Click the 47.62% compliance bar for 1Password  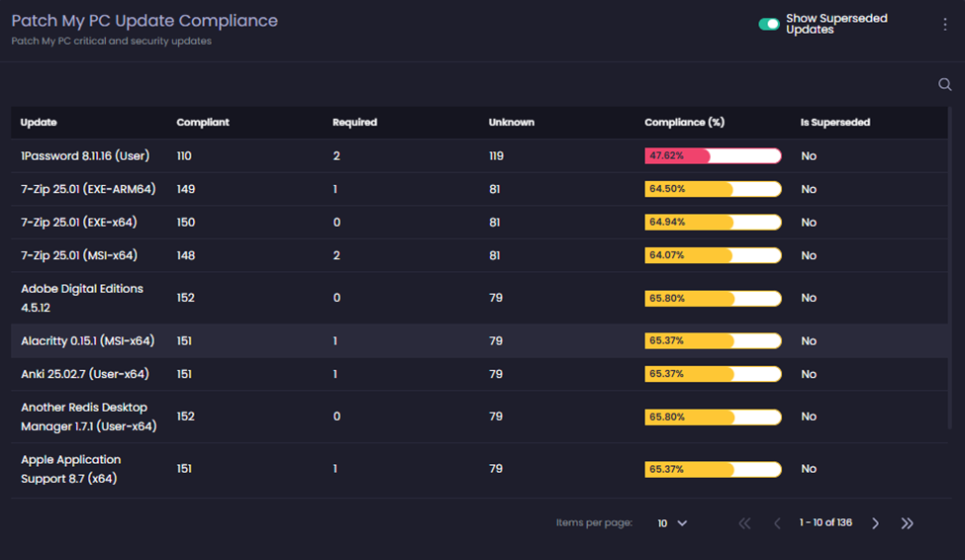714,155
